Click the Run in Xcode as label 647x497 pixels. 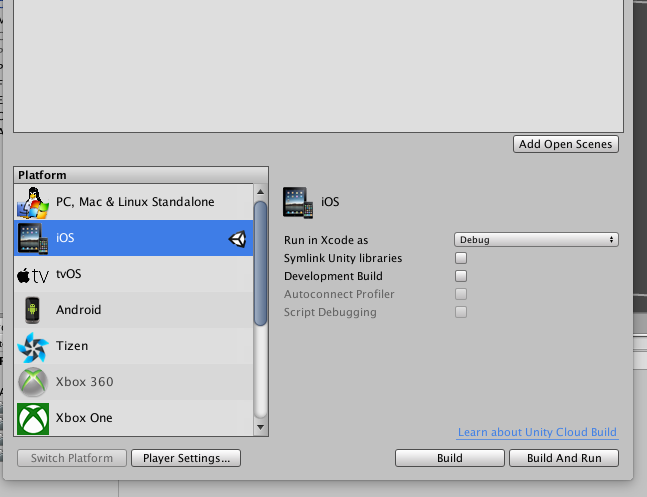[326, 240]
